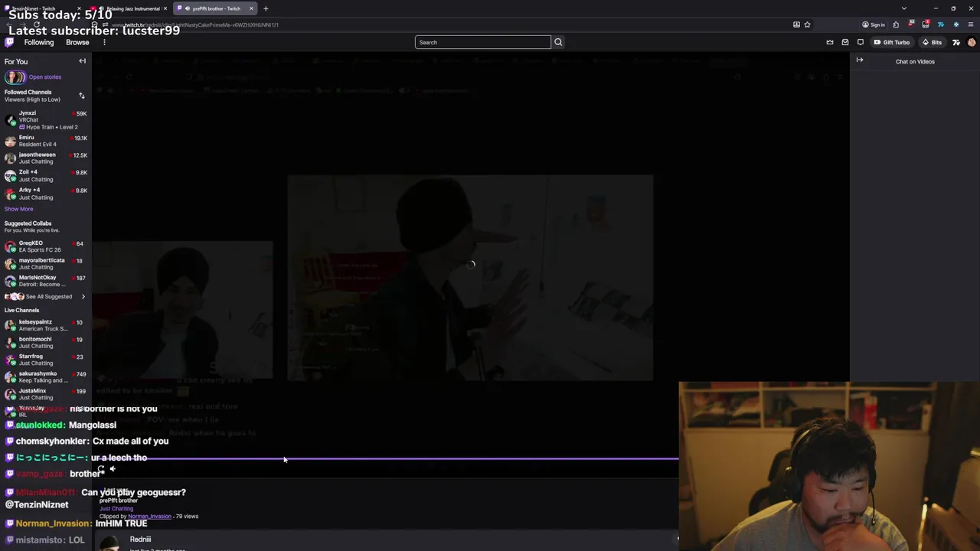The width and height of the screenshot is (980, 551).
Task: Click the 'Chat on Videos' header text
Action: [915, 61]
